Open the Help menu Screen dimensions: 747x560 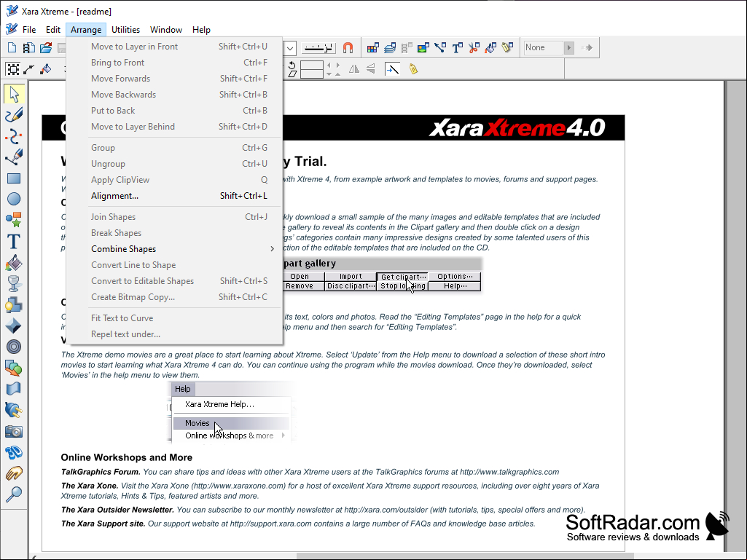[x=201, y=30]
